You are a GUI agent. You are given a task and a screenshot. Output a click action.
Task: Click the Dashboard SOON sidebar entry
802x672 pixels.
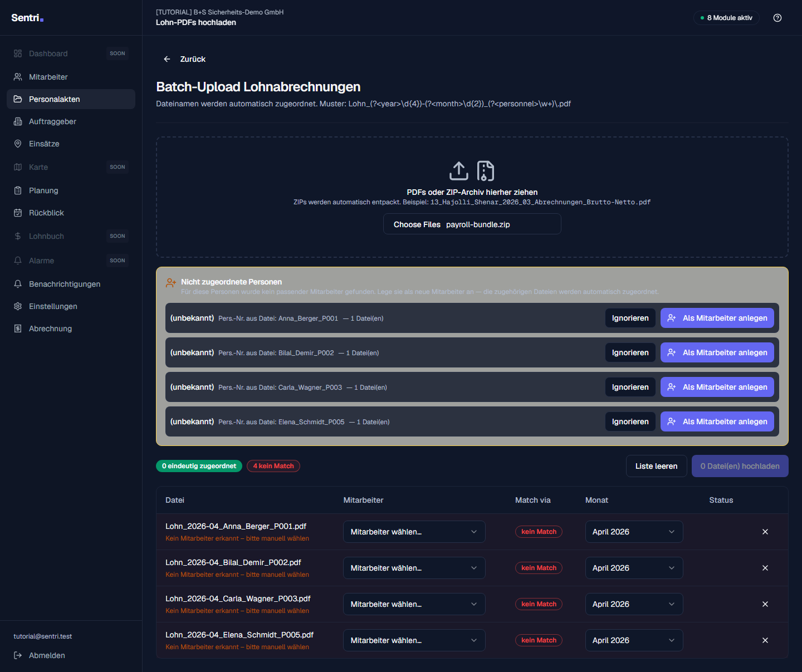(x=71, y=53)
